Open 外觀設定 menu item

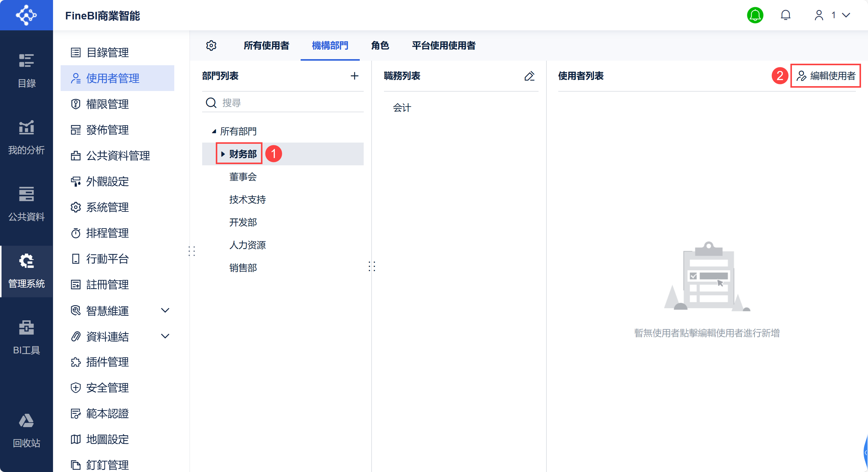[117, 181]
